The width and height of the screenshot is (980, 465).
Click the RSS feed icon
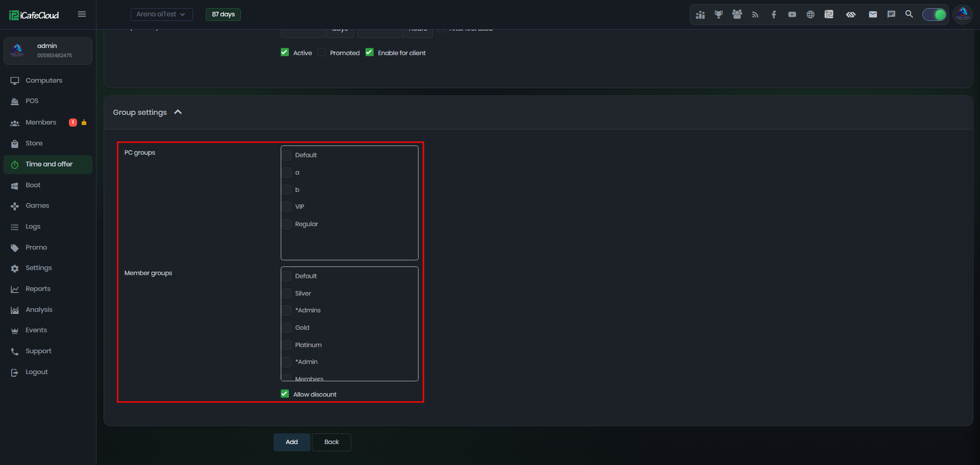point(755,15)
